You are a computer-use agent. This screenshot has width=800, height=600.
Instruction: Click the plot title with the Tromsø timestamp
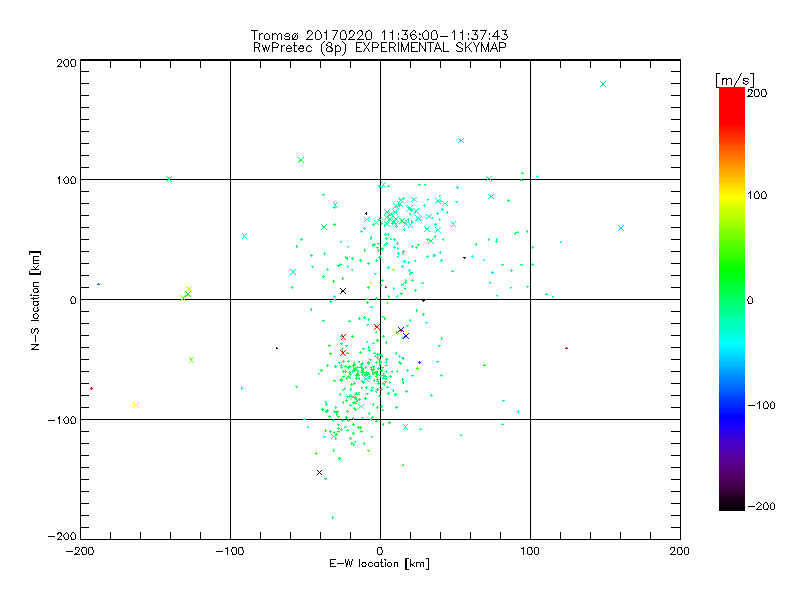click(380, 35)
